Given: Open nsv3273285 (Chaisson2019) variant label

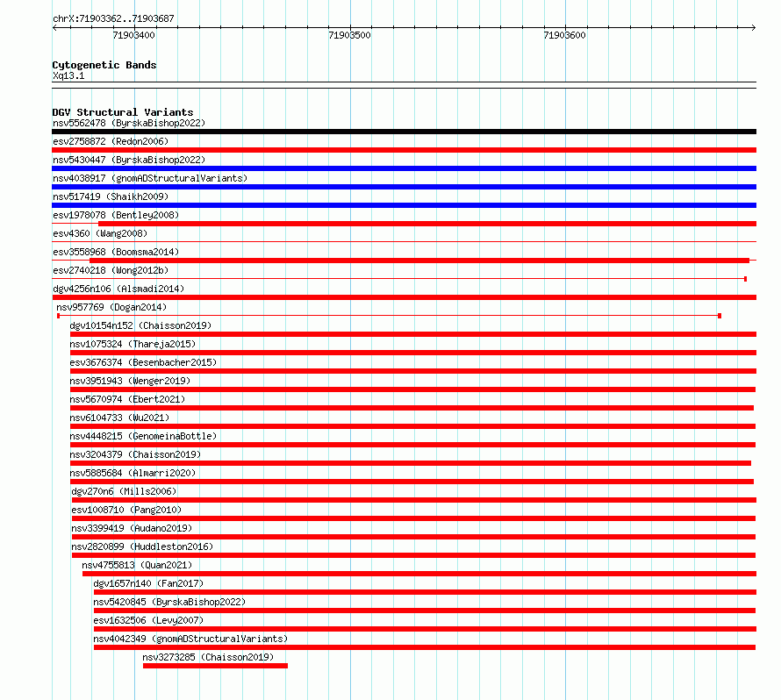Looking at the screenshot, I should 208,657.
